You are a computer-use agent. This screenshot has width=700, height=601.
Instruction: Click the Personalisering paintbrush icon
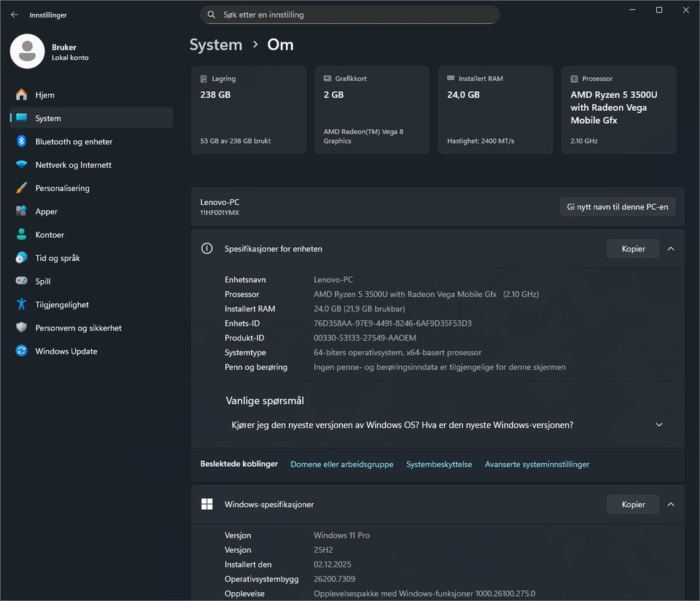pos(21,188)
